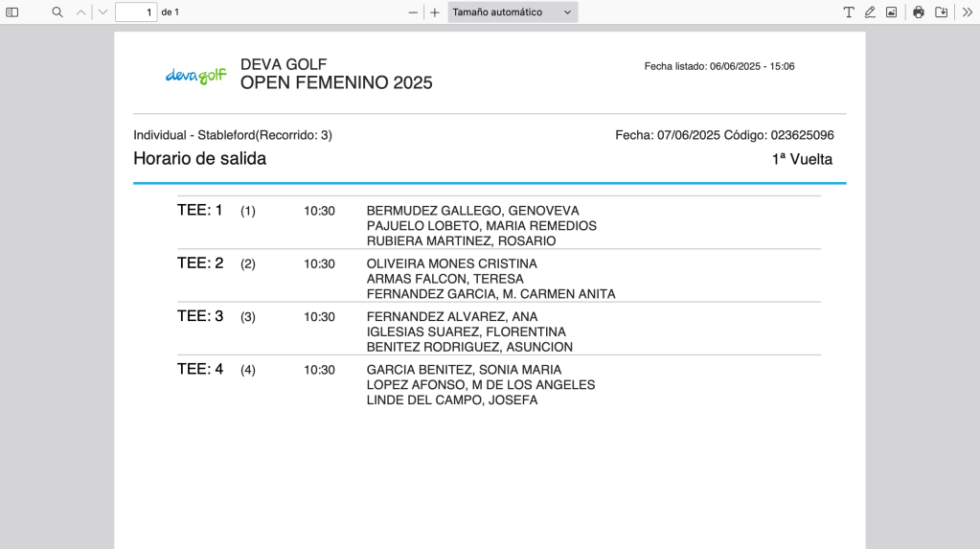Go to next page arrow
The width and height of the screenshot is (980, 549).
[103, 12]
